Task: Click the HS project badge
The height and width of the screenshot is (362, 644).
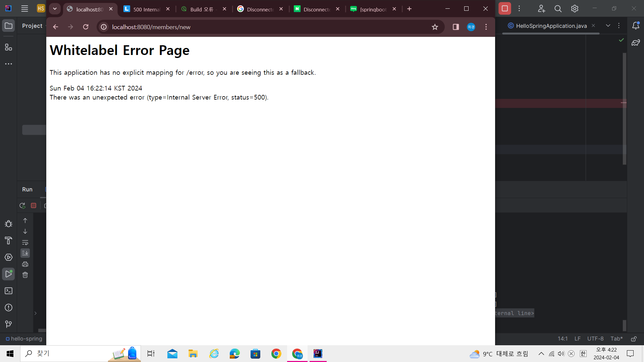Action: tap(41, 8)
